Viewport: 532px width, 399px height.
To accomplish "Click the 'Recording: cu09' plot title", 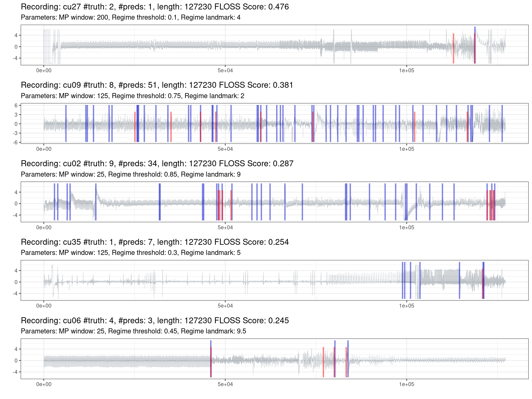I will (157, 85).
